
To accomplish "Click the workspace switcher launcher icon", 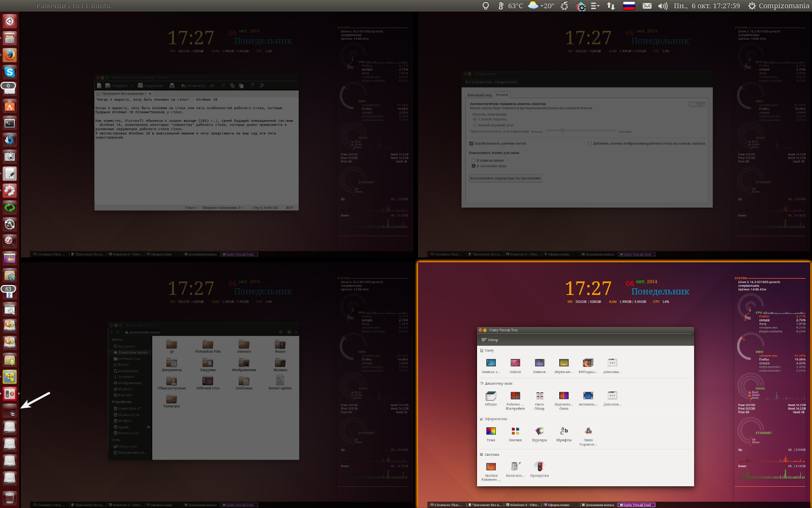I will click(10, 410).
